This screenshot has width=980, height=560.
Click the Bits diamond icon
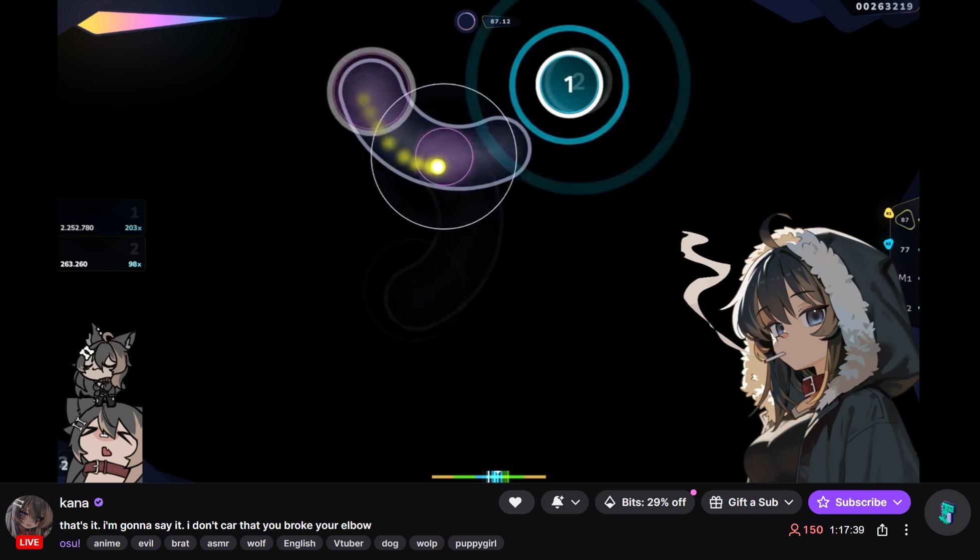(610, 502)
